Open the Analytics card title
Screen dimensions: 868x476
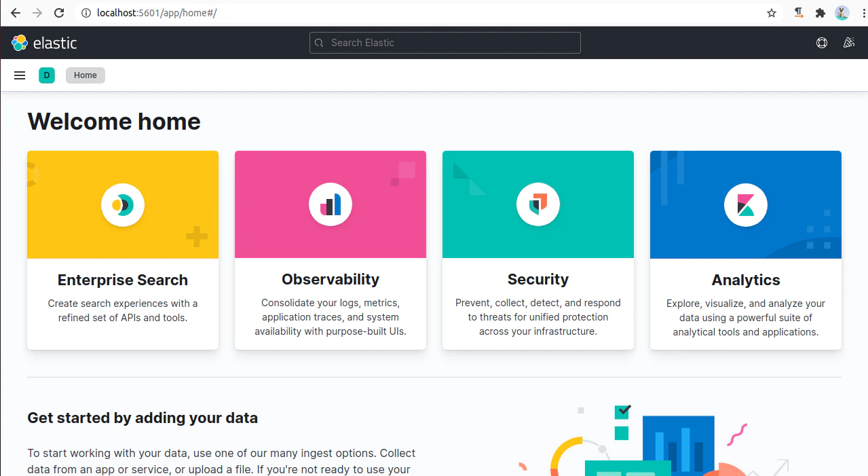tap(746, 280)
